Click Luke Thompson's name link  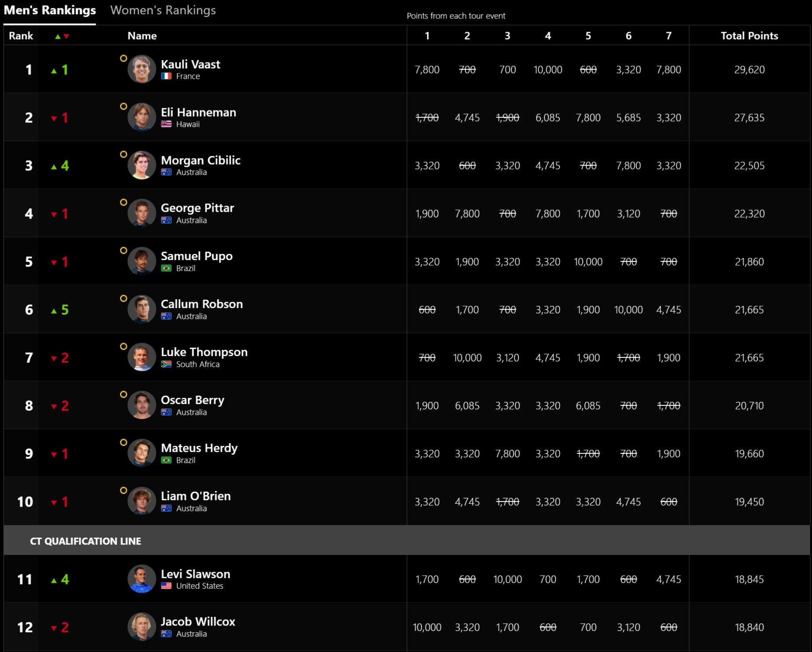(x=204, y=352)
